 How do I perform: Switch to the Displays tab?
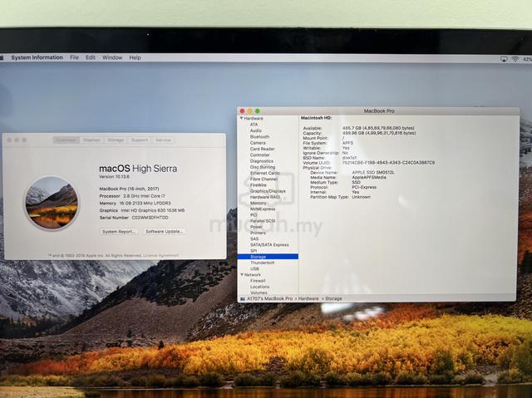[x=91, y=140]
